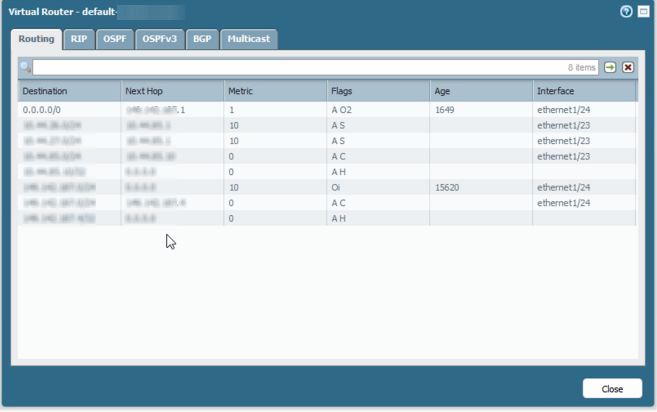Sort routes by the Age column header
Viewport: 657px width, 412px height.
[480, 91]
